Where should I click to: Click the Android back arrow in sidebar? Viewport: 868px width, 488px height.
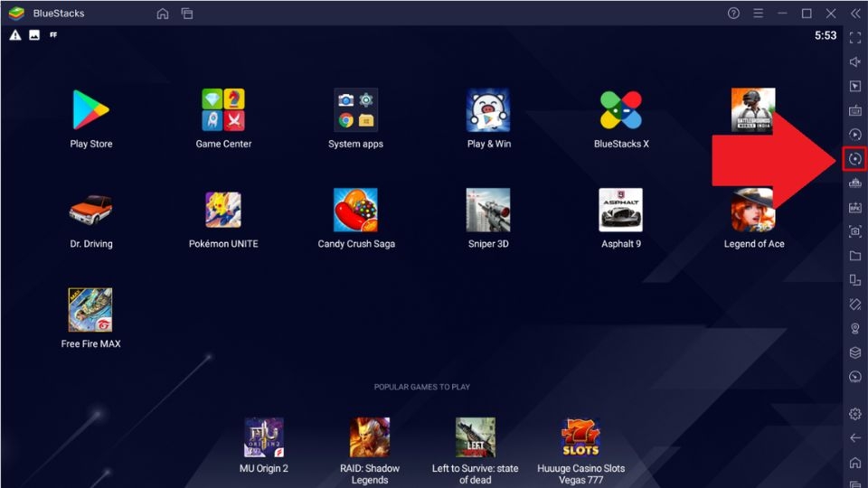(855, 438)
